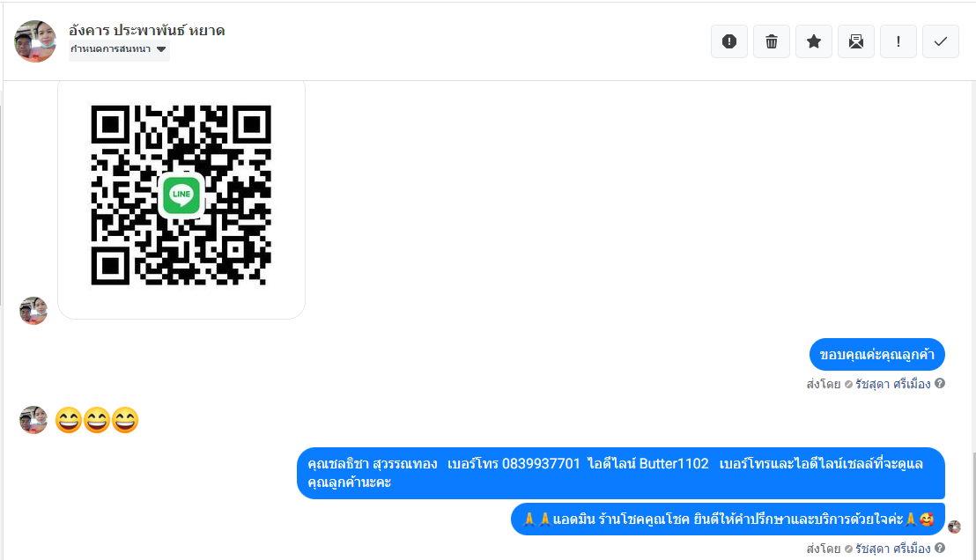Click avatar next to emoji message
Viewport: 976px width, 560px height.
[33, 420]
